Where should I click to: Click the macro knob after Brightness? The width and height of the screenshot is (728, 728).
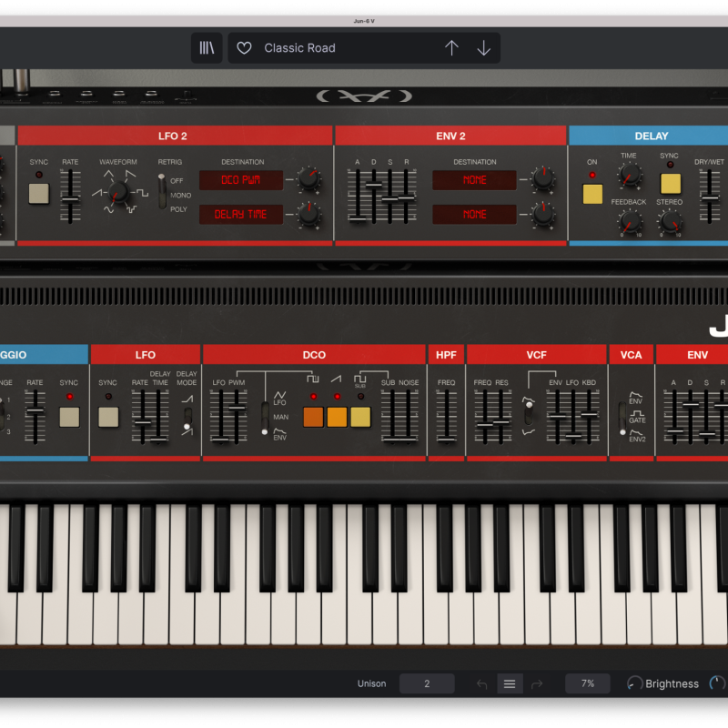(717, 683)
